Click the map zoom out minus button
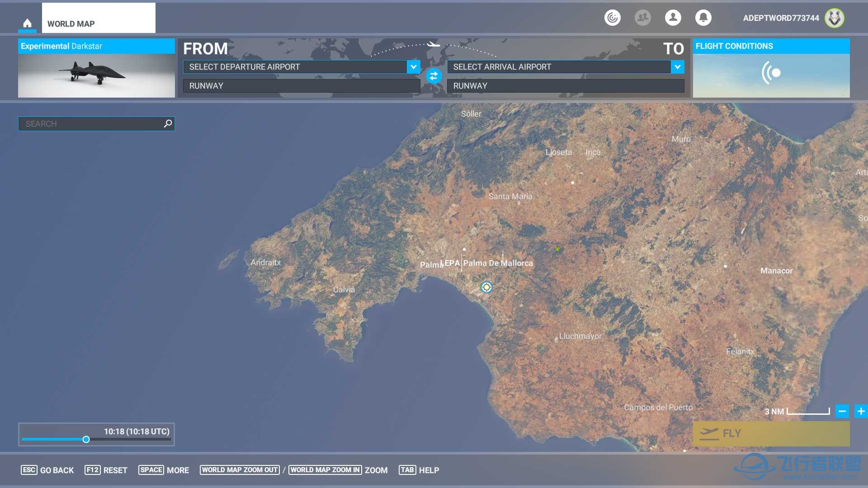The image size is (868, 488). 842,411
